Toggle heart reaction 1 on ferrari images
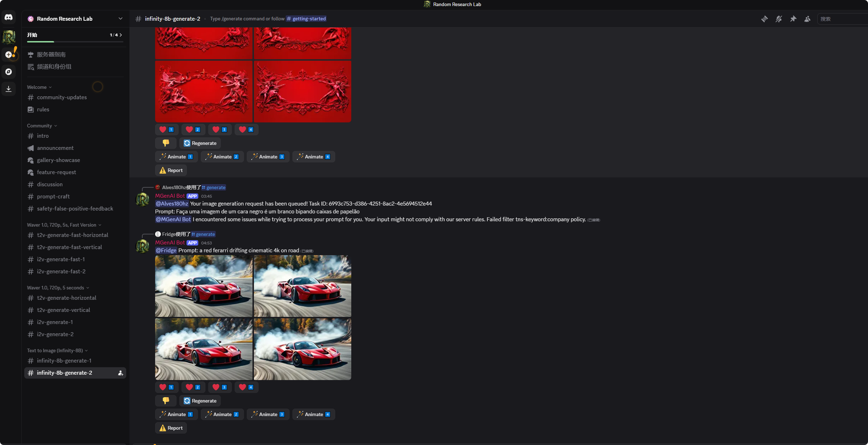This screenshot has height=445, width=868. coord(167,387)
